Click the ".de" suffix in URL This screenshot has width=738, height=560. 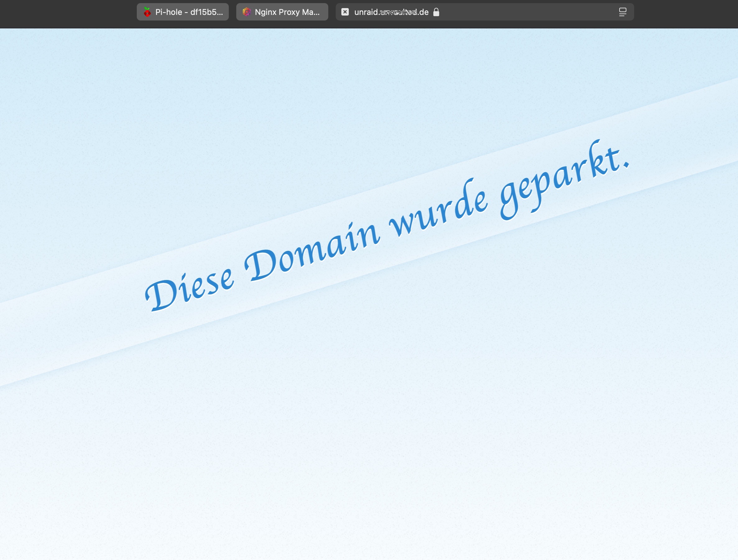[423, 12]
